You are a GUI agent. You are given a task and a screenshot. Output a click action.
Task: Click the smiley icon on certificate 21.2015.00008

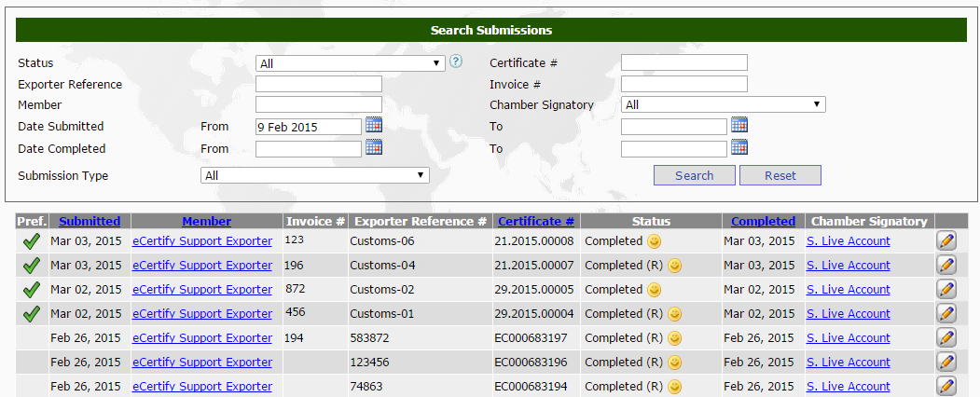point(654,241)
